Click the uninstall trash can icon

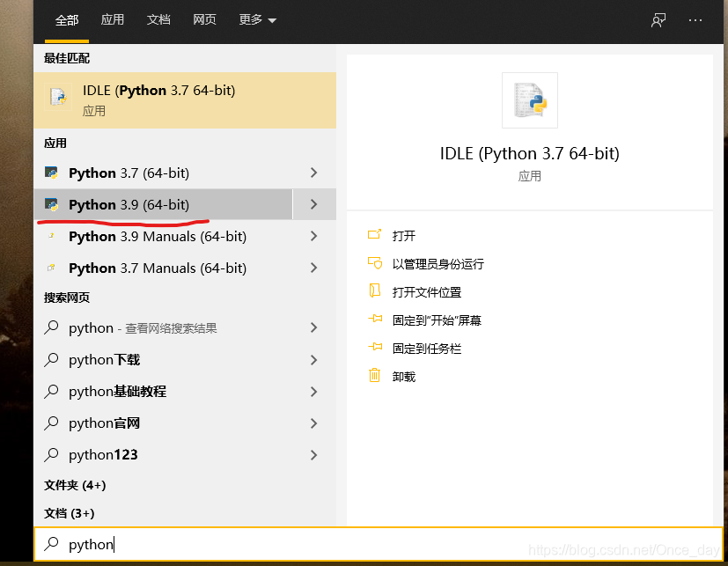tap(374, 375)
